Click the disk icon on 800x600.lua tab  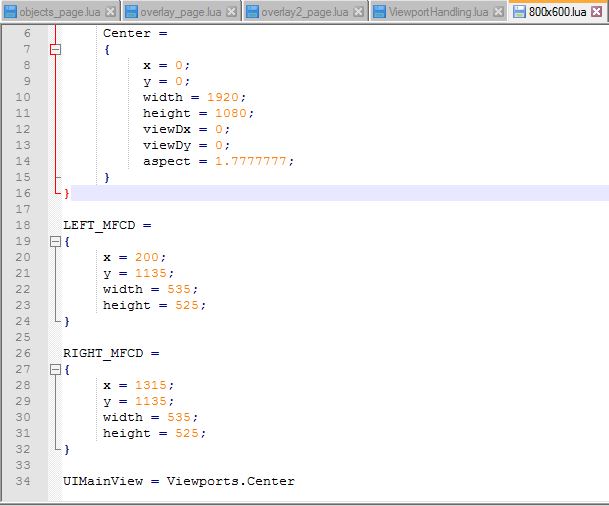518,12
